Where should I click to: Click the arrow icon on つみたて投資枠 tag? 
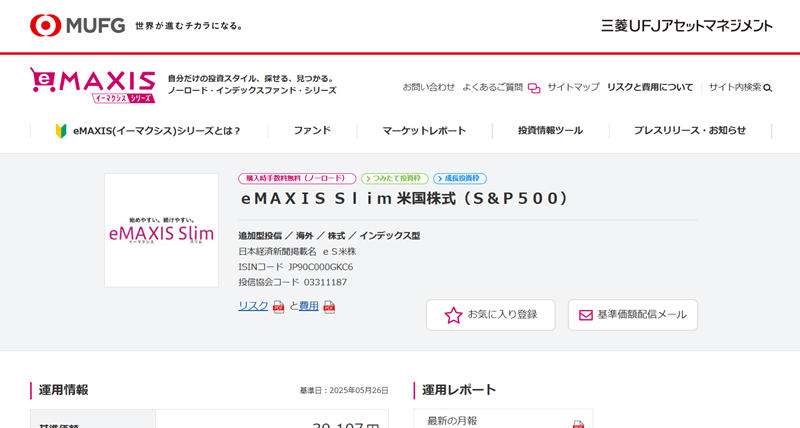pyautogui.click(x=368, y=179)
